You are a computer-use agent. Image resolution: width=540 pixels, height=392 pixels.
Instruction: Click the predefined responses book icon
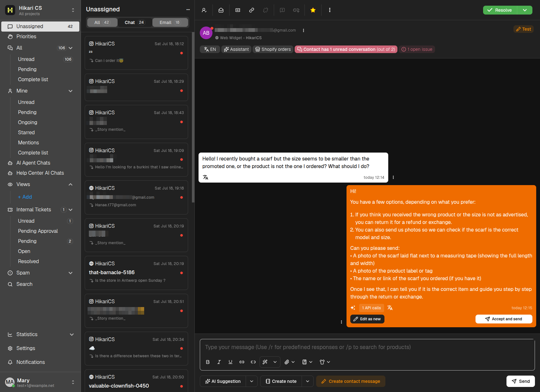point(304,362)
